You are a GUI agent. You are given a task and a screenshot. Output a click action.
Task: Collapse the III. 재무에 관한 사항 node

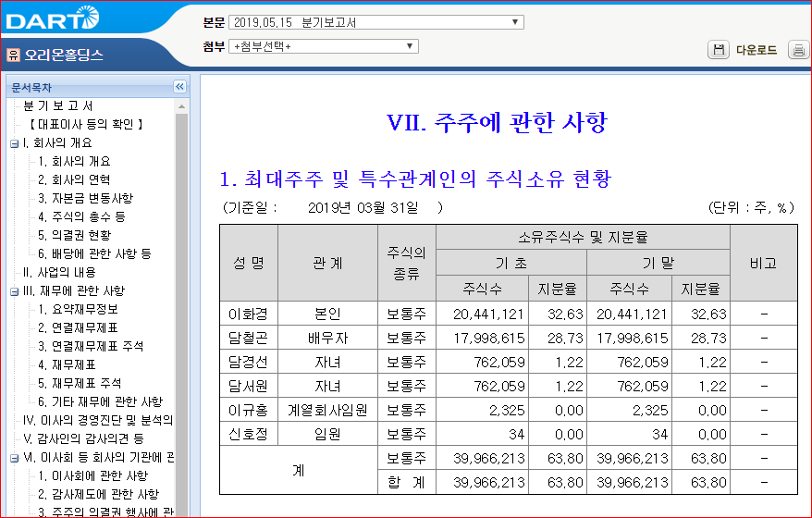click(x=15, y=291)
